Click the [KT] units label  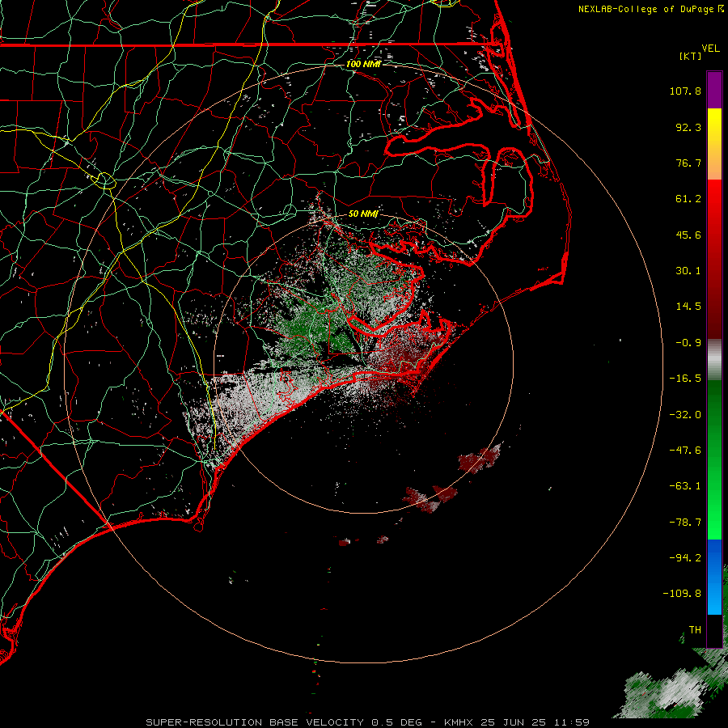[x=691, y=56]
